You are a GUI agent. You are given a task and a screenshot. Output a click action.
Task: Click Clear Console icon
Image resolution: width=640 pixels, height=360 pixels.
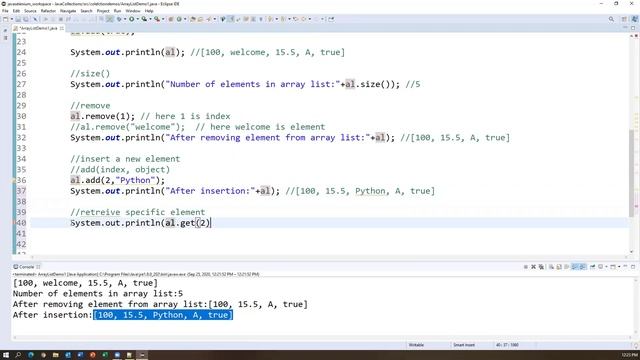551,267
